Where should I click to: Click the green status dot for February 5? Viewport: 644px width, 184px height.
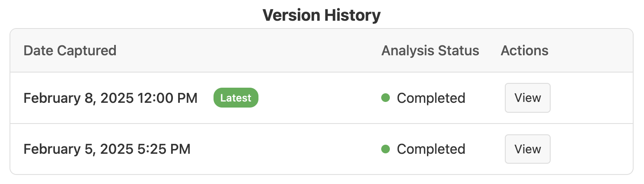[x=386, y=149]
